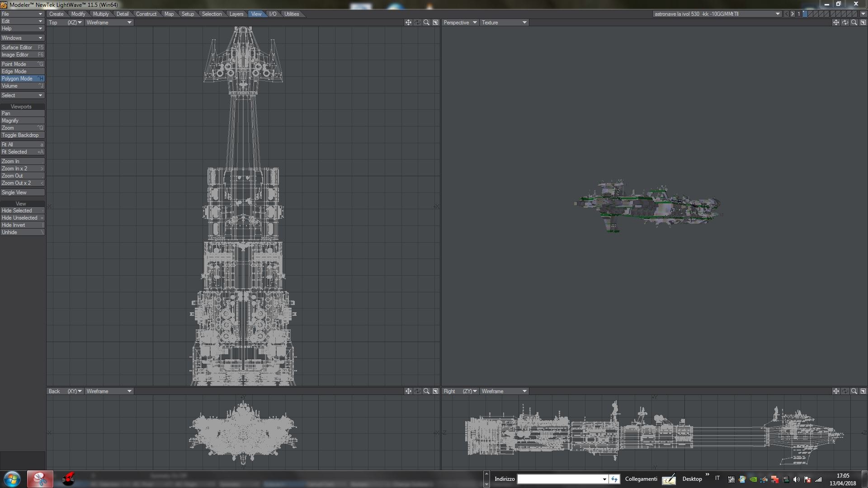Click pan icon in Back viewport header
The height and width of the screenshot is (488, 868).
pos(408,391)
